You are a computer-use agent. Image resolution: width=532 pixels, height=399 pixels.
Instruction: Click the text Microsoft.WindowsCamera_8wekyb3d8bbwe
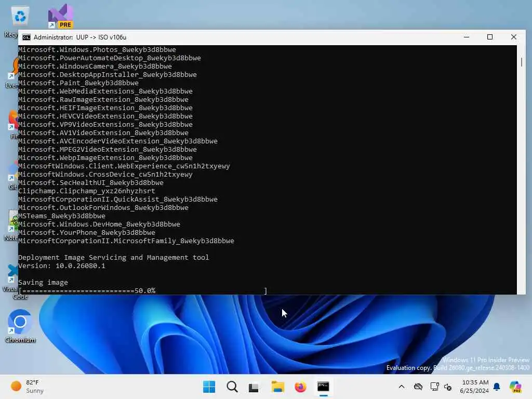point(95,66)
